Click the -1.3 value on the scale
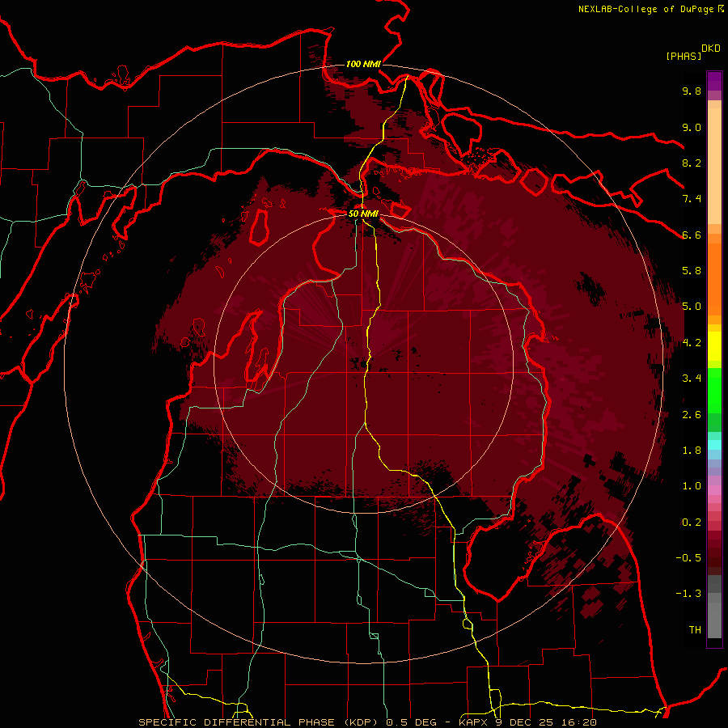The width and height of the screenshot is (728, 728). coord(688,594)
